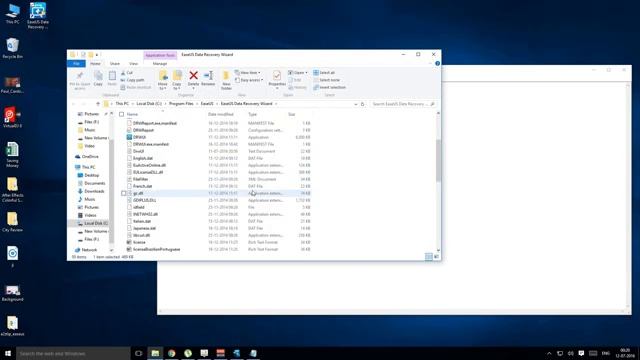Click Program Files in the address bar
The width and height of the screenshot is (640, 360).
pos(181,104)
